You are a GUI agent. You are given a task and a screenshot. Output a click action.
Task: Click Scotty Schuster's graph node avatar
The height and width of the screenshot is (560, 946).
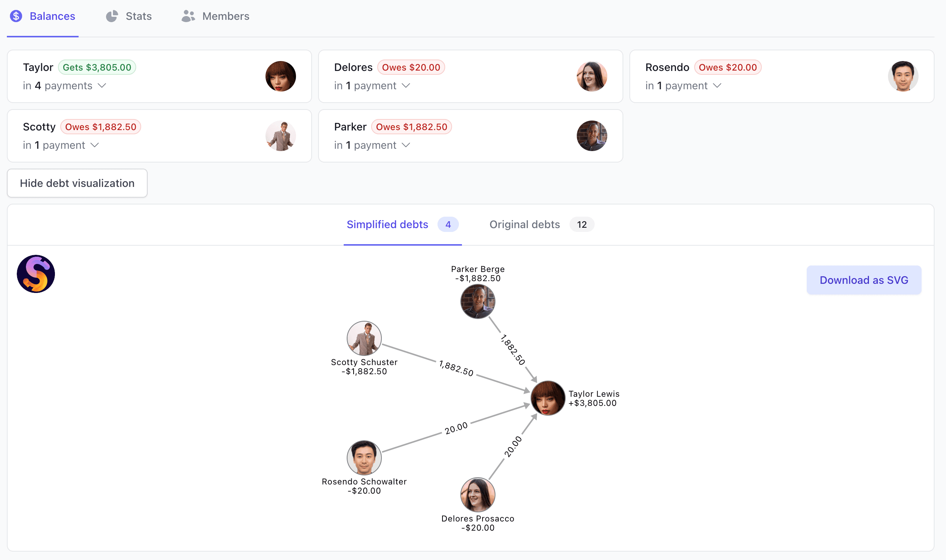point(364,338)
